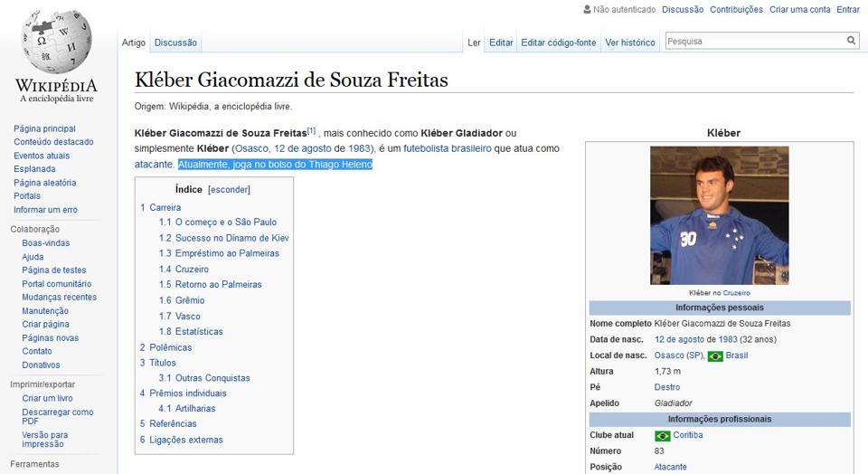
Task: Jump to 1.1 O começo e o São Paulo
Action: [218, 222]
